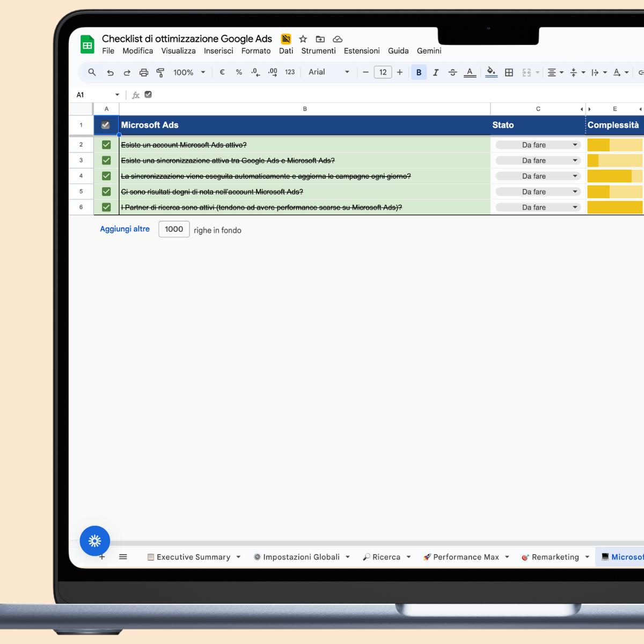Expand the Arial font dropdown
This screenshot has height=644, width=644.
coord(347,72)
